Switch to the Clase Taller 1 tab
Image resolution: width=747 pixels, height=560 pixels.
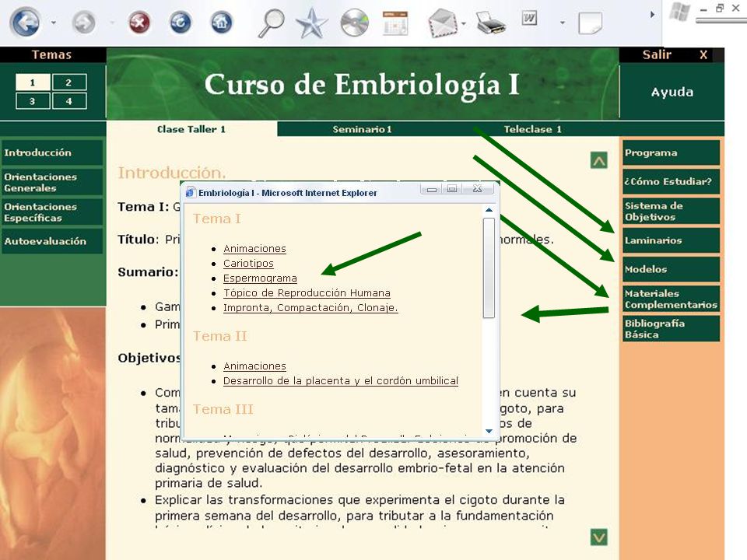coord(191,129)
